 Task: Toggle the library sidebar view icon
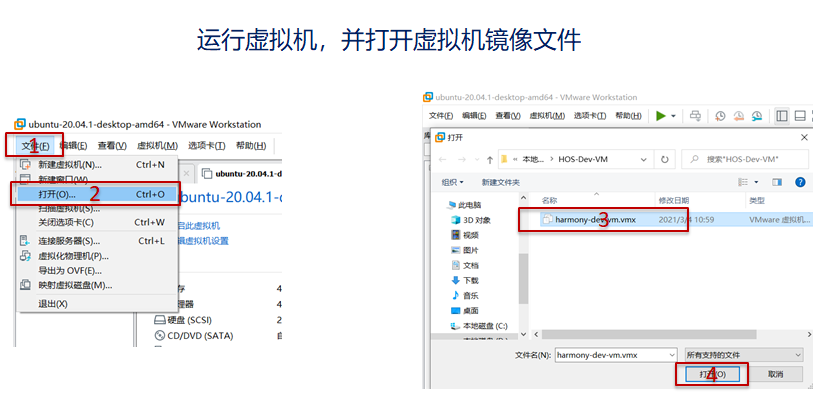click(x=782, y=116)
